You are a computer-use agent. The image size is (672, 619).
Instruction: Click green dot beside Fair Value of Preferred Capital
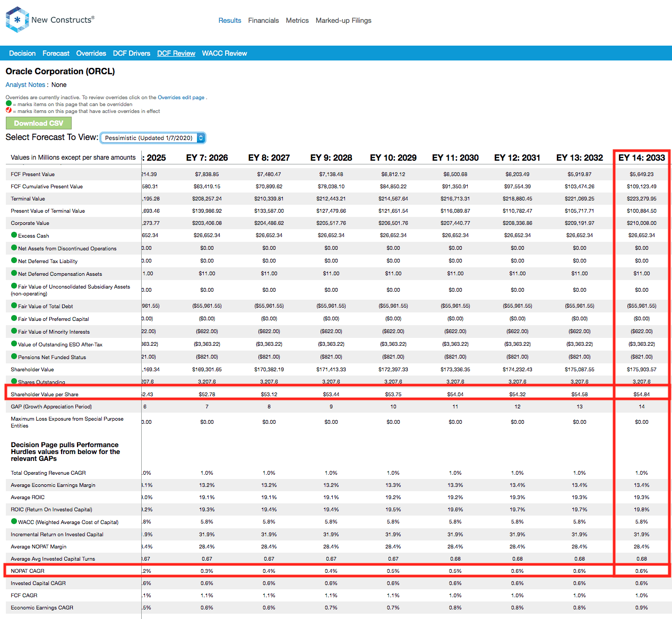tap(14, 318)
